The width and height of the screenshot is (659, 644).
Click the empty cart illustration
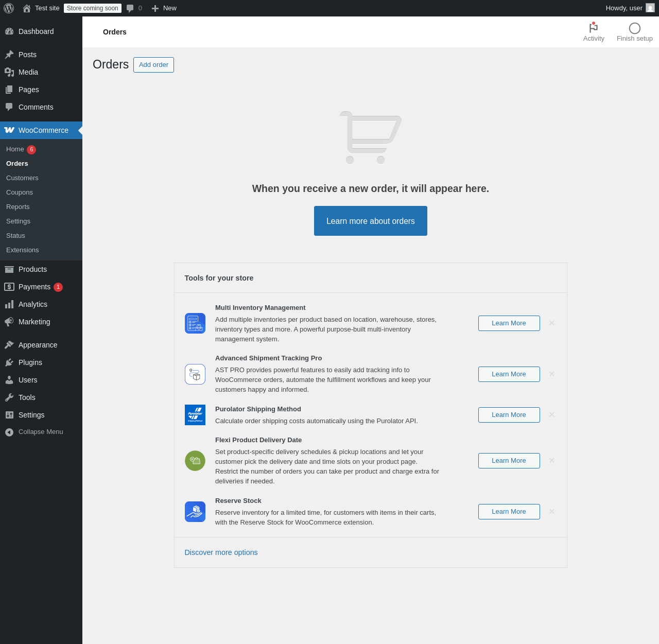click(x=371, y=137)
